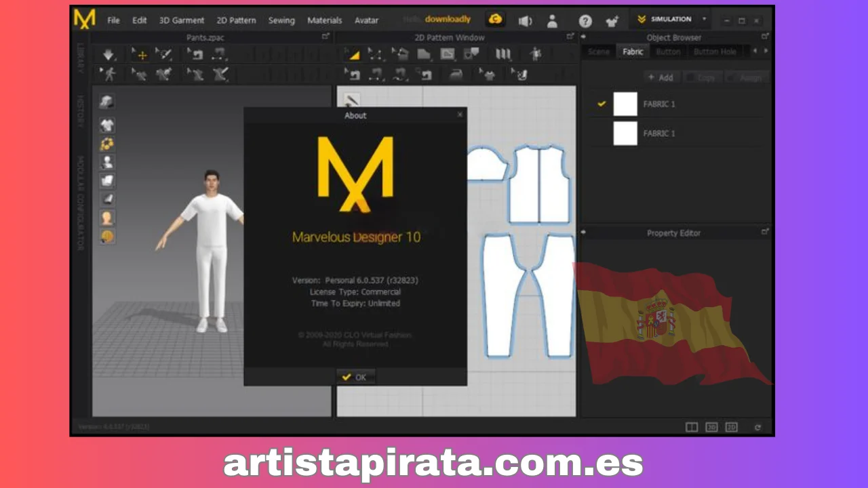Switch to the Scene tab in Object Browser
868x488 pixels.
coord(599,52)
